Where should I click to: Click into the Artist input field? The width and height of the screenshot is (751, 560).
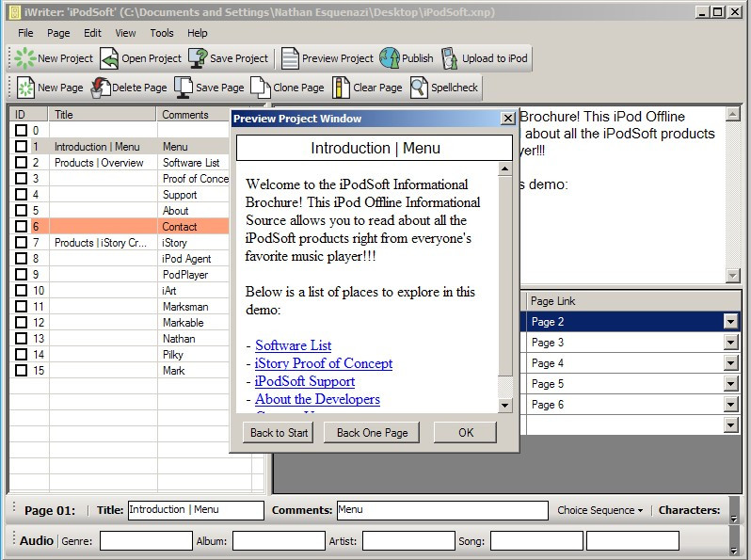tap(408, 541)
